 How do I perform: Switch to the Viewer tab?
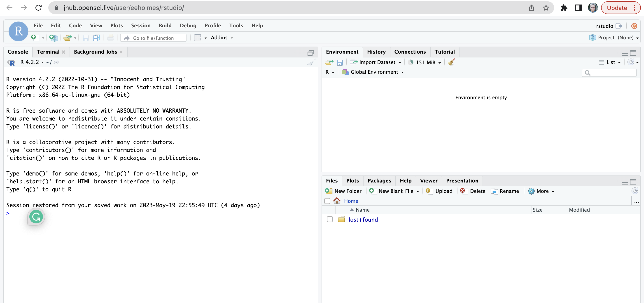(x=429, y=180)
